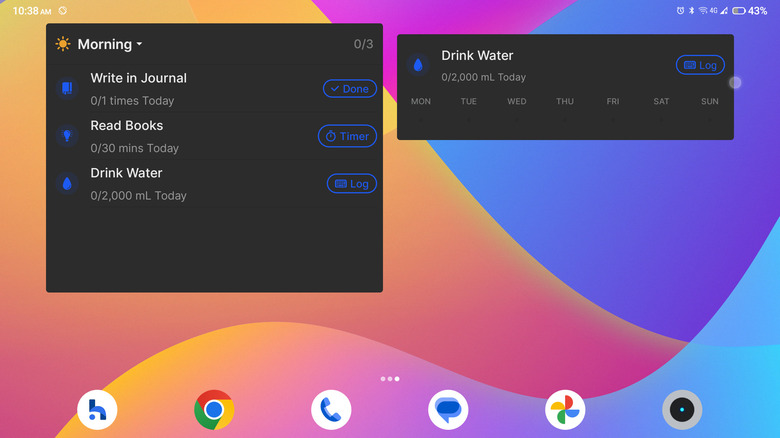
Task: Open the Write in Journal book icon
Action: pyautogui.click(x=67, y=89)
